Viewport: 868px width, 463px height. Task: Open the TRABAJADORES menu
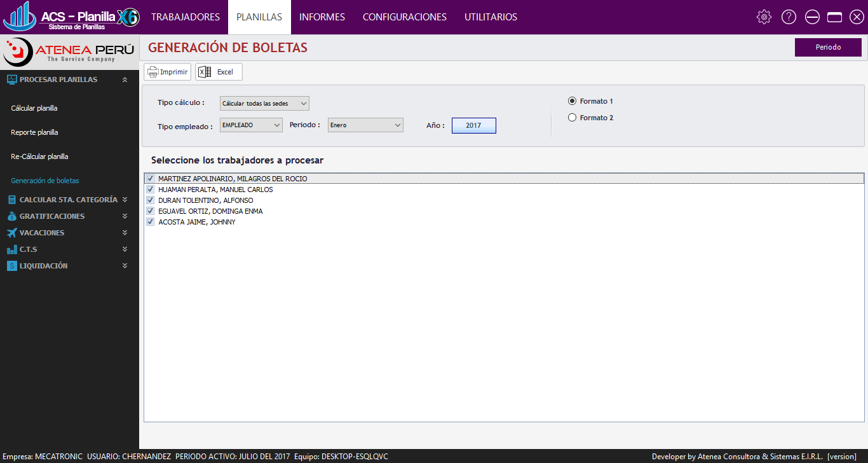(x=186, y=17)
